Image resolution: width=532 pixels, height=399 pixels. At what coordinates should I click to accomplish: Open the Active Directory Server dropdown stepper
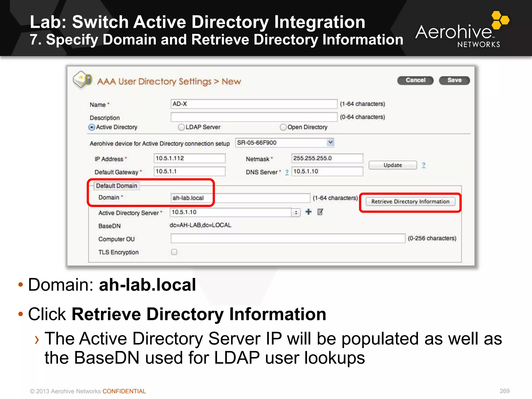(x=296, y=212)
